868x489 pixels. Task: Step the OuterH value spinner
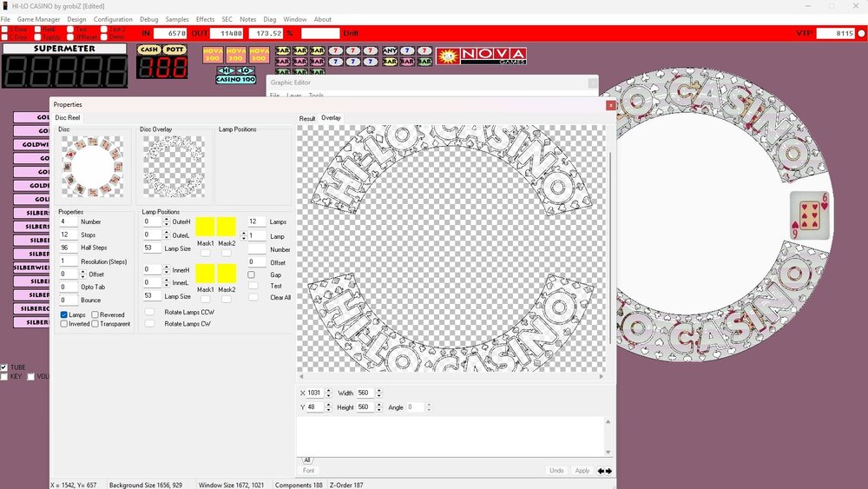166,221
